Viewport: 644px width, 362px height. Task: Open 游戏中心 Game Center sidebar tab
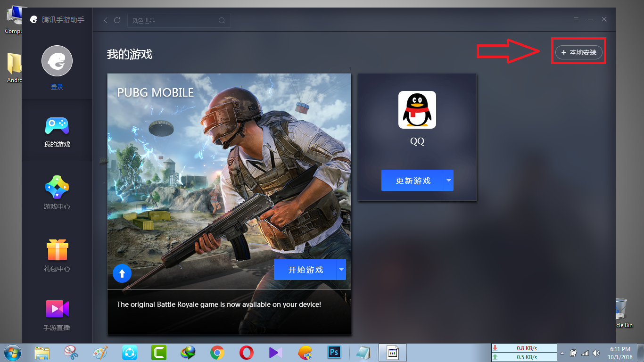(x=57, y=193)
